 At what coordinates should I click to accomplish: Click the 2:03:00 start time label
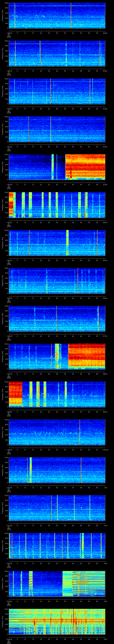point(9,601)
